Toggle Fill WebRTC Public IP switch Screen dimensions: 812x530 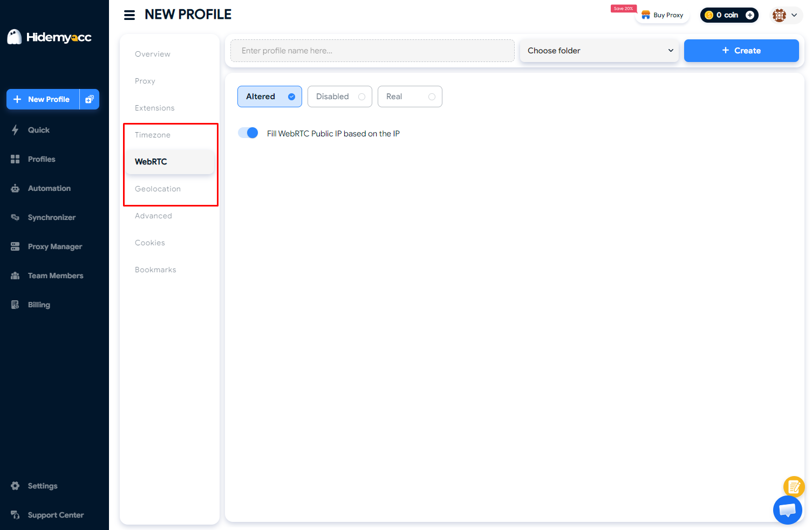(x=248, y=133)
